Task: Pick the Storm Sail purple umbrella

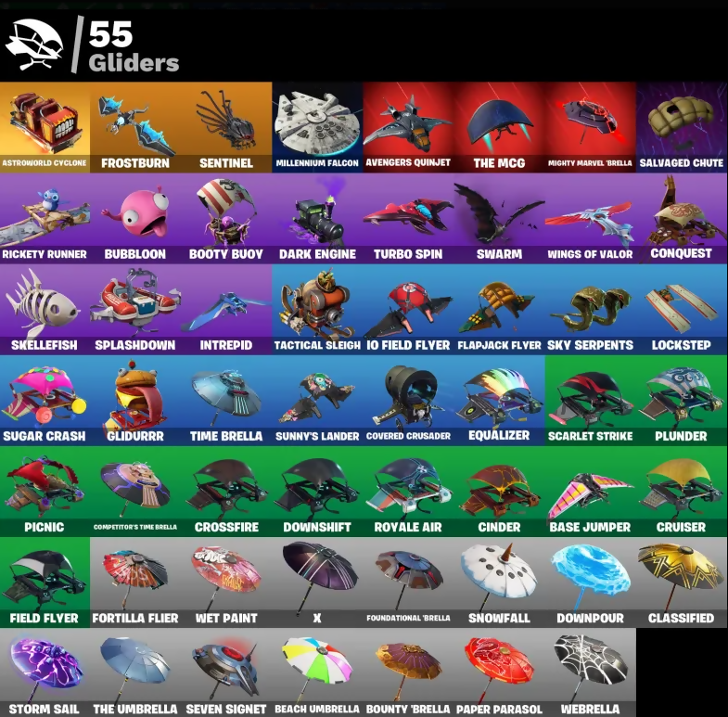Action: [45, 673]
